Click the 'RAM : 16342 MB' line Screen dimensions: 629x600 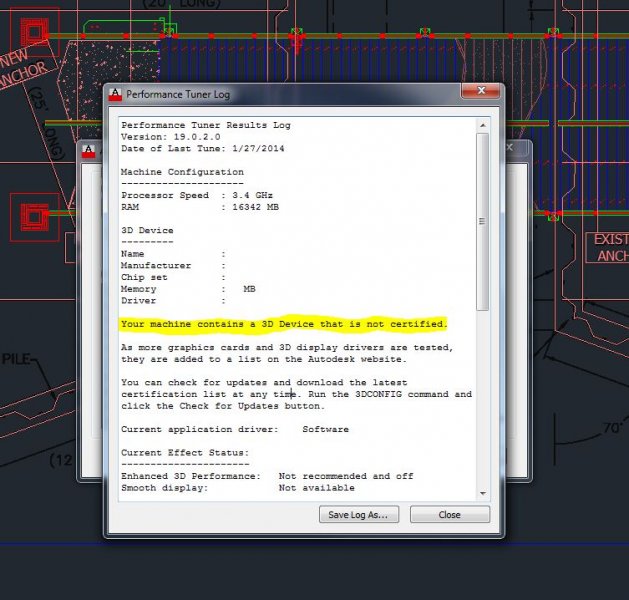[200, 207]
